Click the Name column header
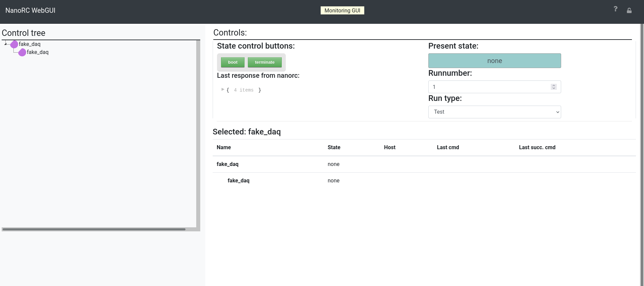 [224, 147]
